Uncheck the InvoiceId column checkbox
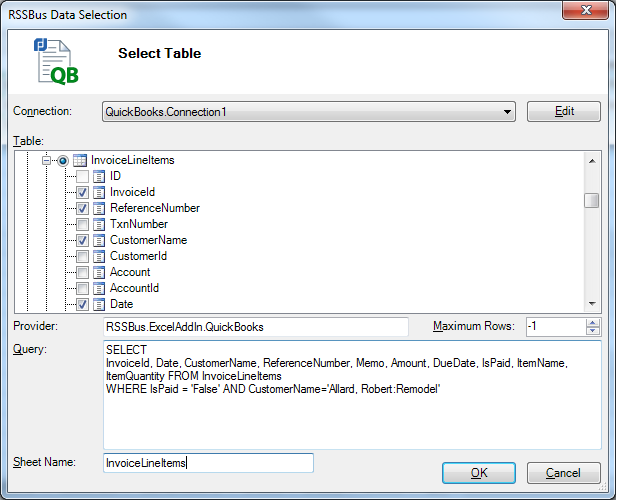The width and height of the screenshot is (617, 500). [83, 192]
